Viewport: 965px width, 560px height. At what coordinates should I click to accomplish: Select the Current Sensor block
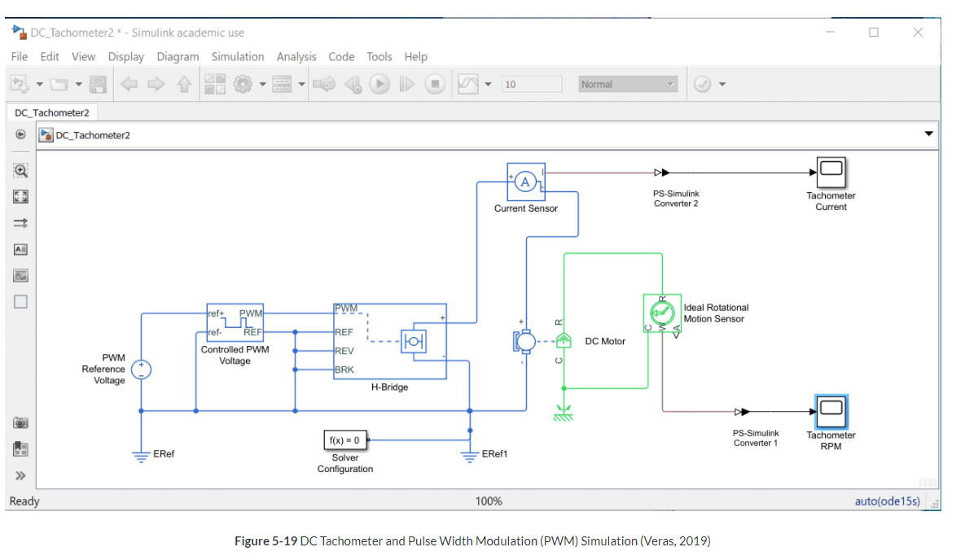[x=526, y=182]
